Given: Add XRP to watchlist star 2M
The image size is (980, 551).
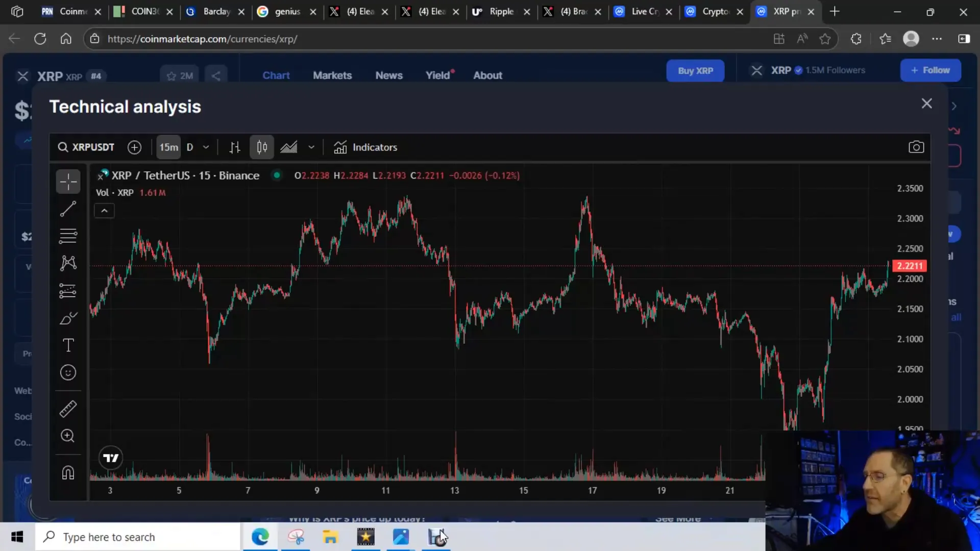Looking at the screenshot, I should click(180, 76).
